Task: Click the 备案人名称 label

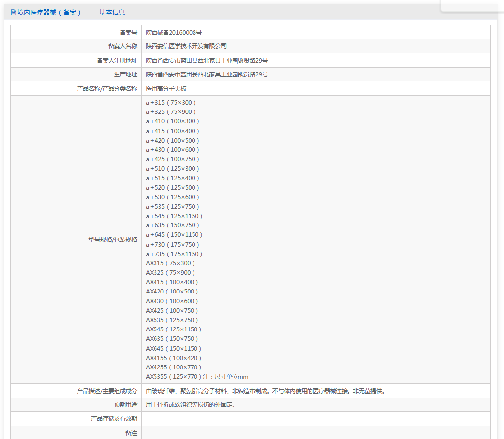Action: 122,46
